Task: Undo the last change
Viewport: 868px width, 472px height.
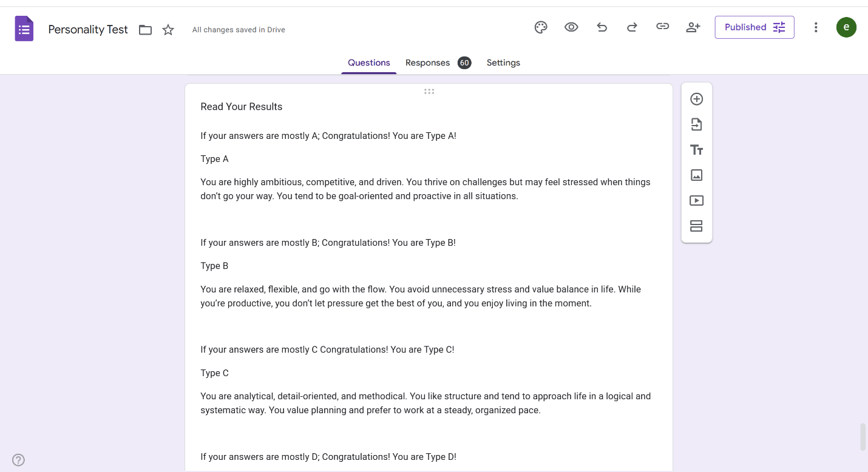Action: 602,27
